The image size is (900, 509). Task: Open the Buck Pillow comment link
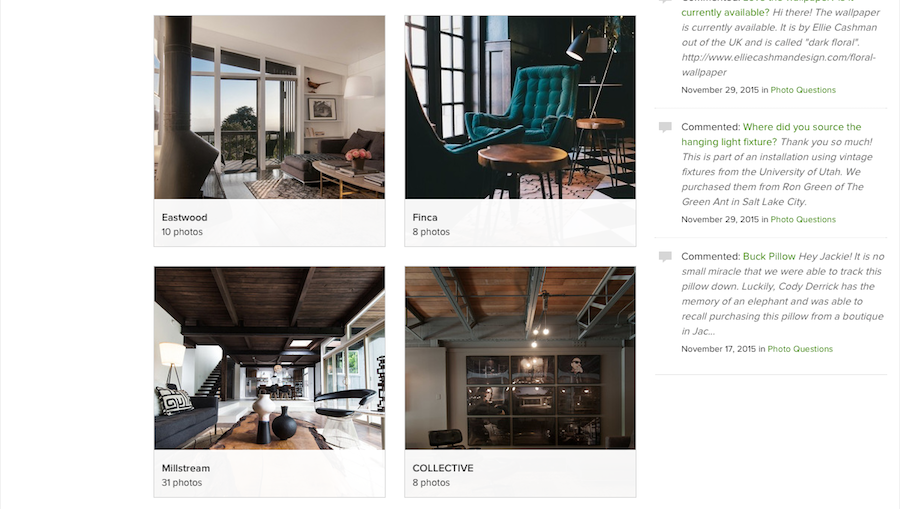[x=769, y=257]
